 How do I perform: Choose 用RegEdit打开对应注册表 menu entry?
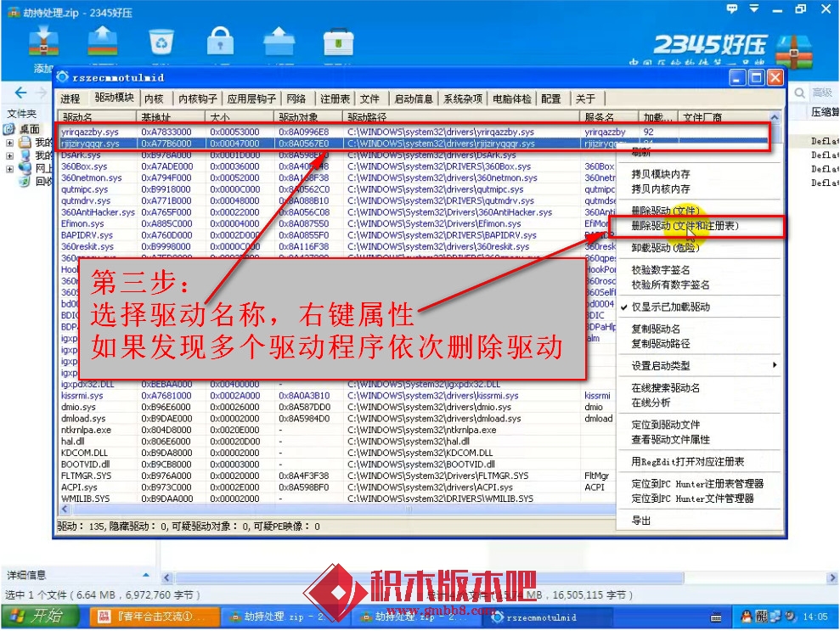(x=688, y=462)
